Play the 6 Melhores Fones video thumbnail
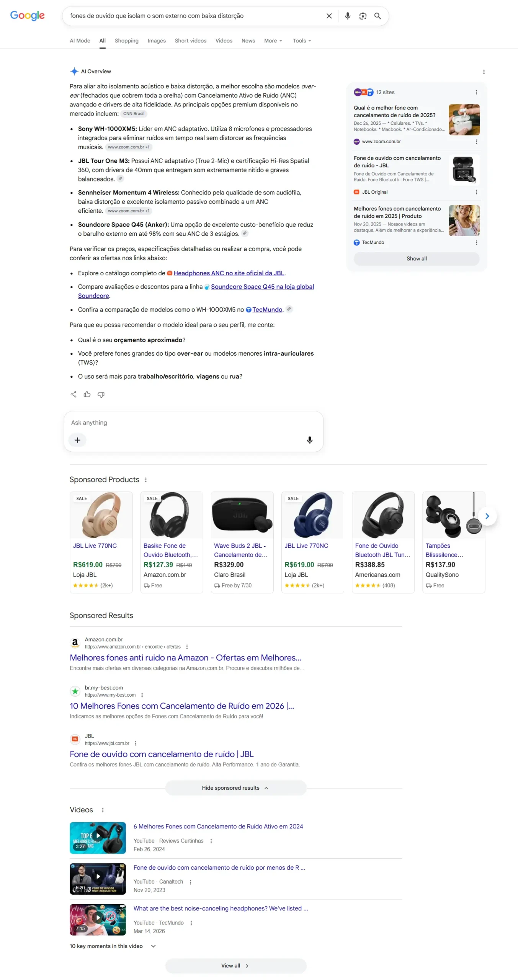Screen dimensions: 518x980 98,838
